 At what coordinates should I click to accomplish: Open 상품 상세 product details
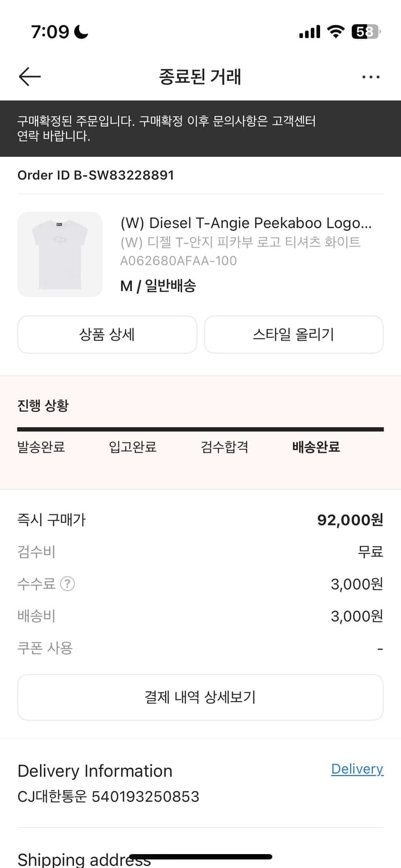(x=107, y=334)
